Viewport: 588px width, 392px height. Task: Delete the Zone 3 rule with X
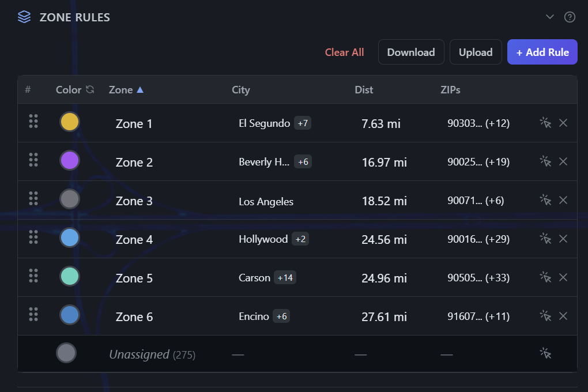(x=563, y=200)
